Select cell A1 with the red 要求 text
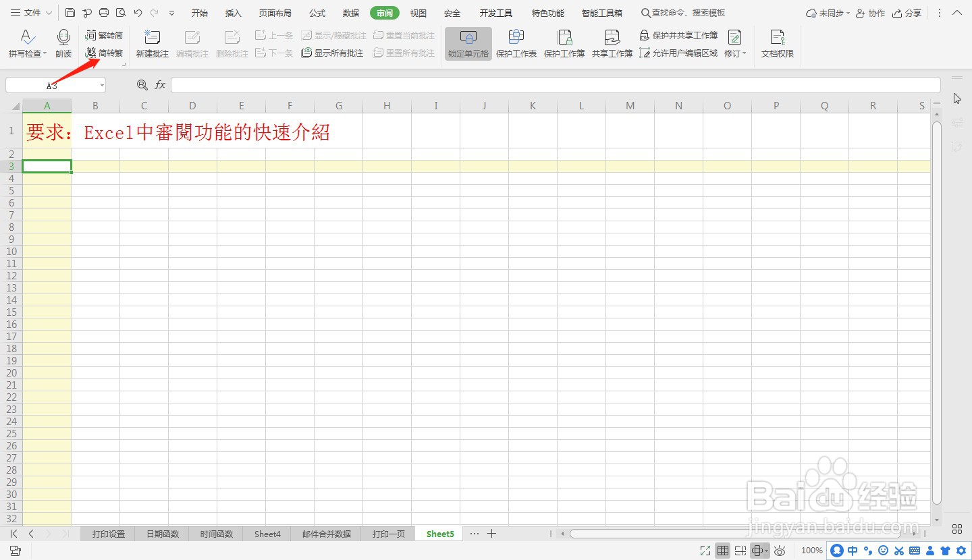Screen dimensions: 972x560 coord(47,130)
